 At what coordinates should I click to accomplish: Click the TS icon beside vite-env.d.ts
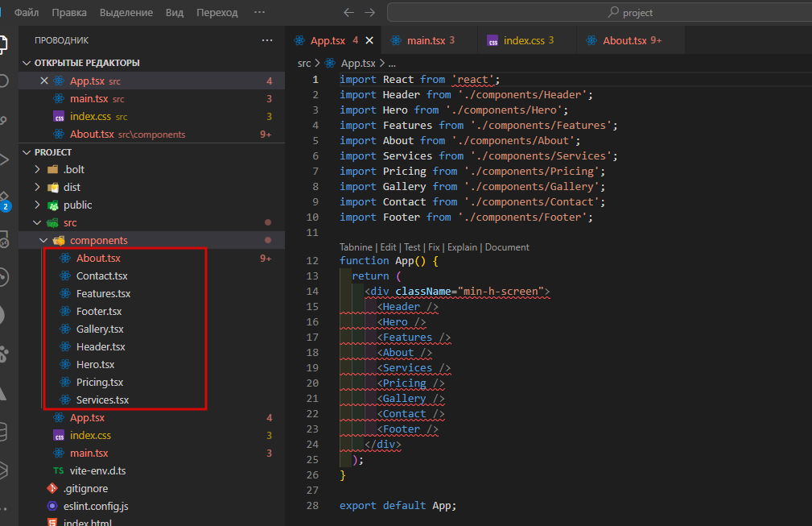pos(59,470)
